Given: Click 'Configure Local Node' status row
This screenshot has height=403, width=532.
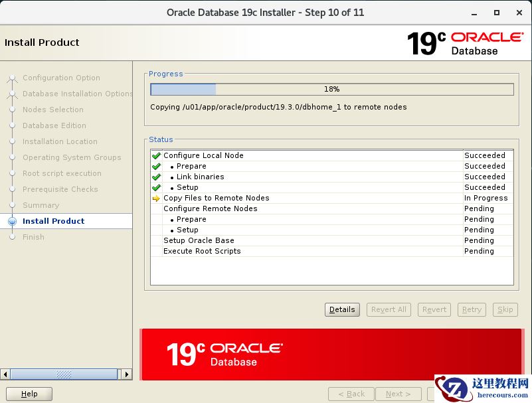Looking at the screenshot, I should [x=332, y=156].
